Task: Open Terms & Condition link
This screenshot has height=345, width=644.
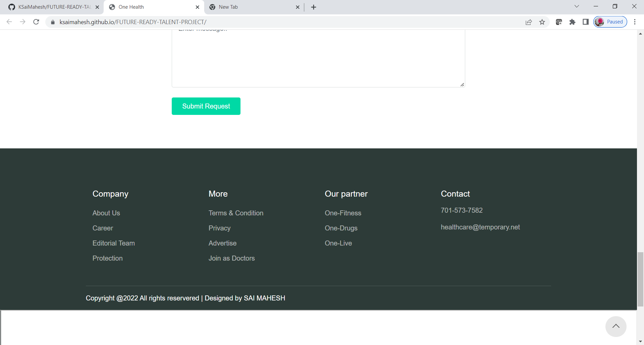Action: pyautogui.click(x=236, y=213)
